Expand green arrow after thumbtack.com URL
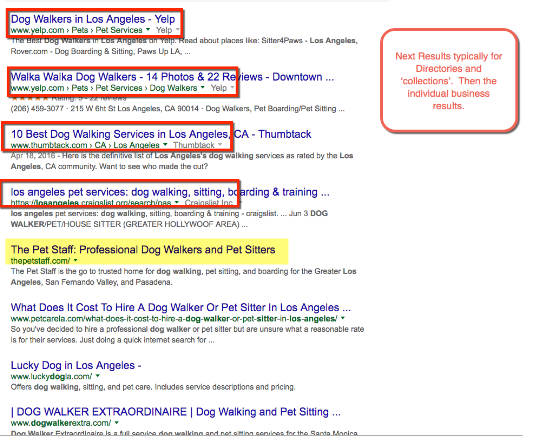The height and width of the screenshot is (445, 558). point(165,145)
